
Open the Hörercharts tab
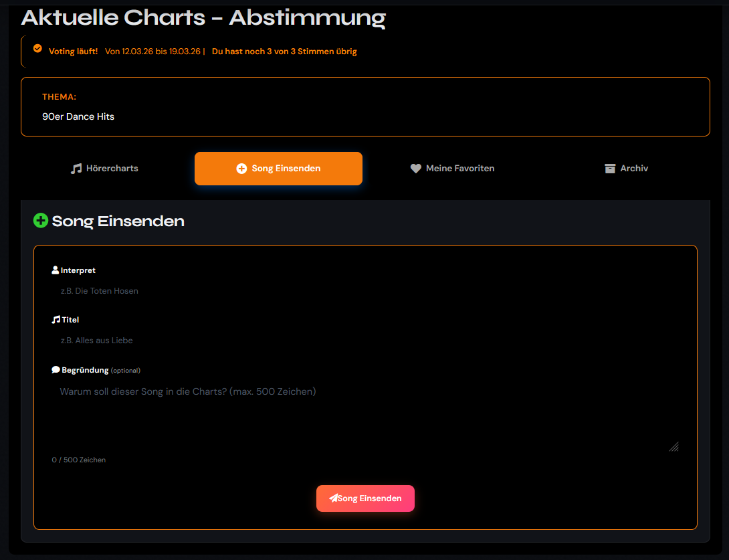tap(105, 169)
